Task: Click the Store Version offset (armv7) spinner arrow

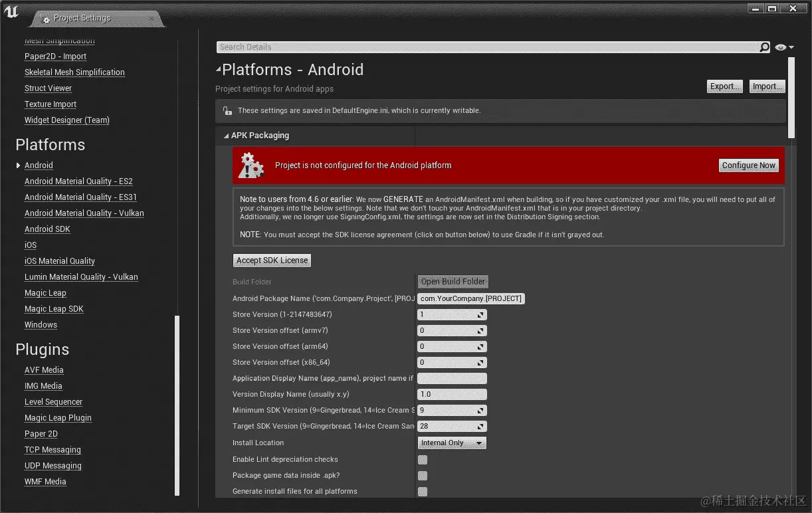Action: (x=481, y=331)
